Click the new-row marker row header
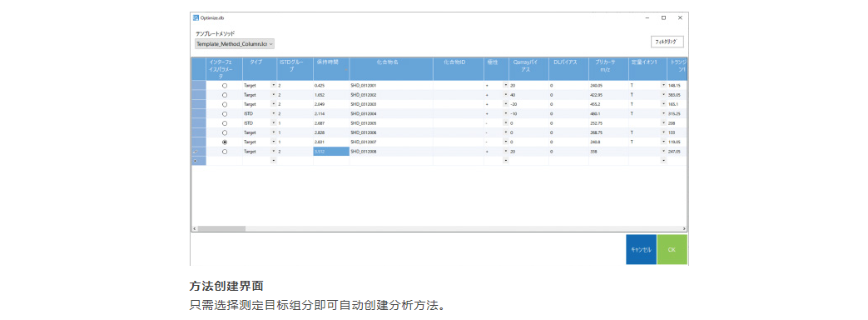868x320 pixels. point(199,161)
